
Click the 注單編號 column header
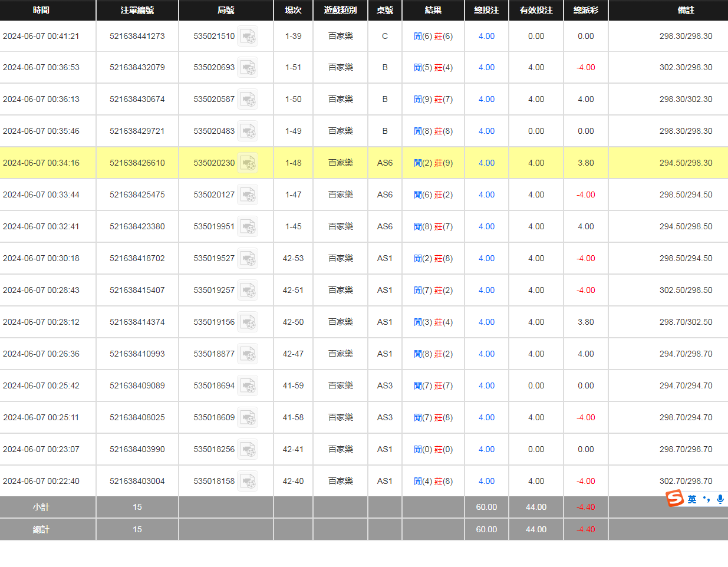(x=137, y=10)
